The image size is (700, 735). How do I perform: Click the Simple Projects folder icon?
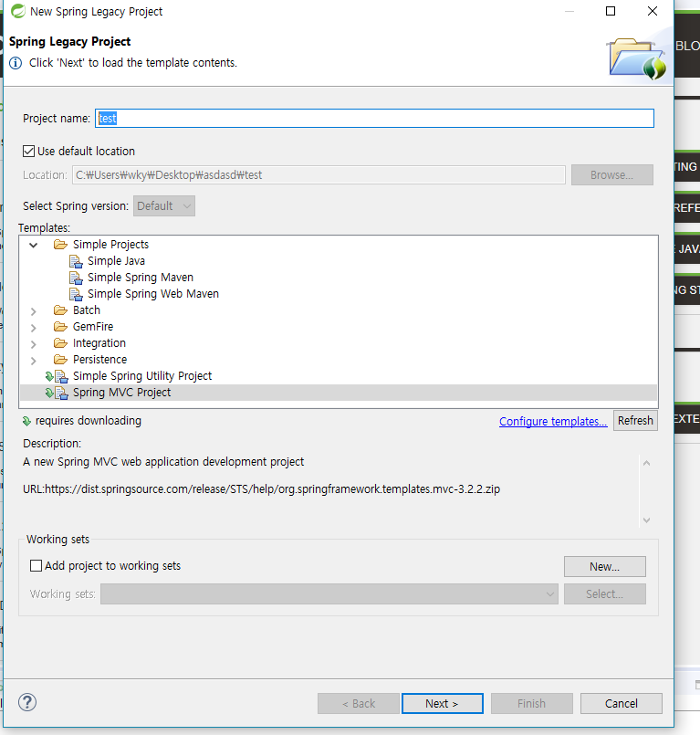click(60, 244)
